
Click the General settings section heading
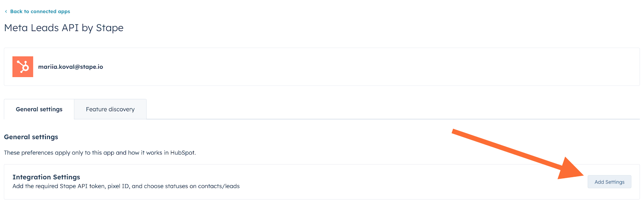pos(31,137)
